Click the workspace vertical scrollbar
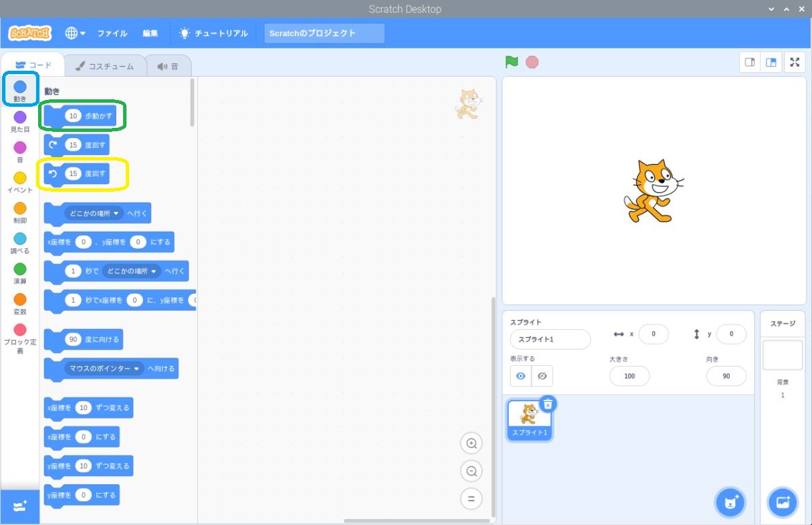 point(493,407)
